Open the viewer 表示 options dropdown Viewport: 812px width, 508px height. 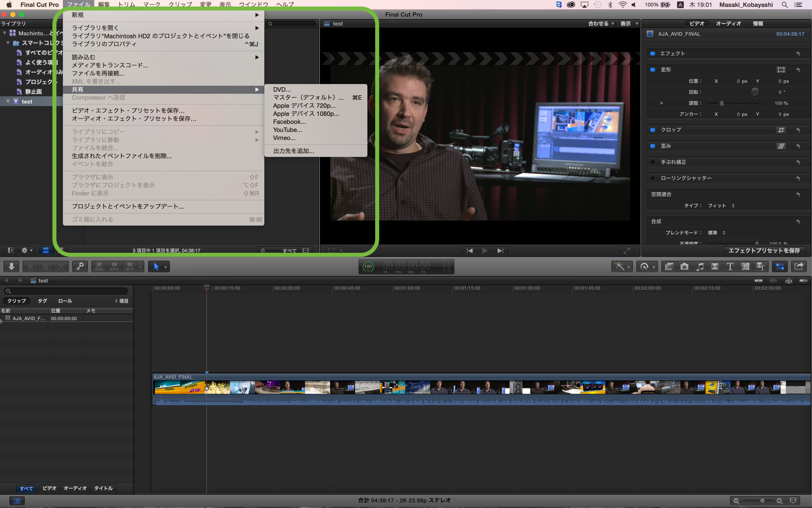(x=629, y=24)
